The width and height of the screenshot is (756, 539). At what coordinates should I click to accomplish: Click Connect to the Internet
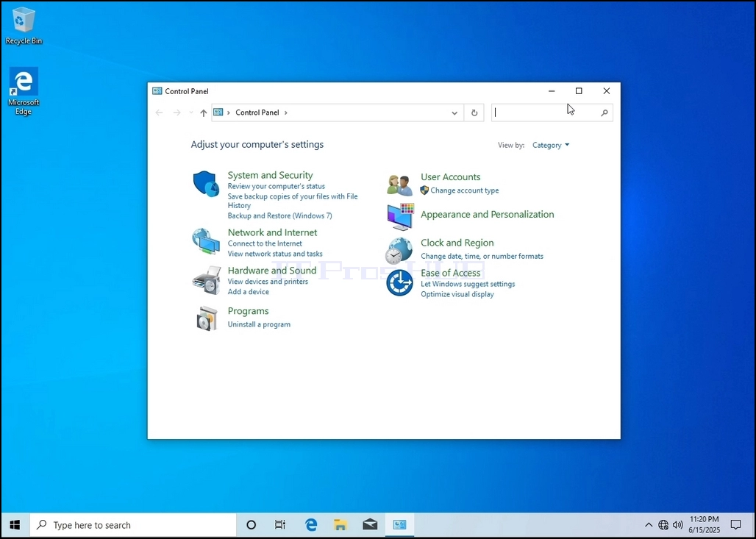point(265,243)
